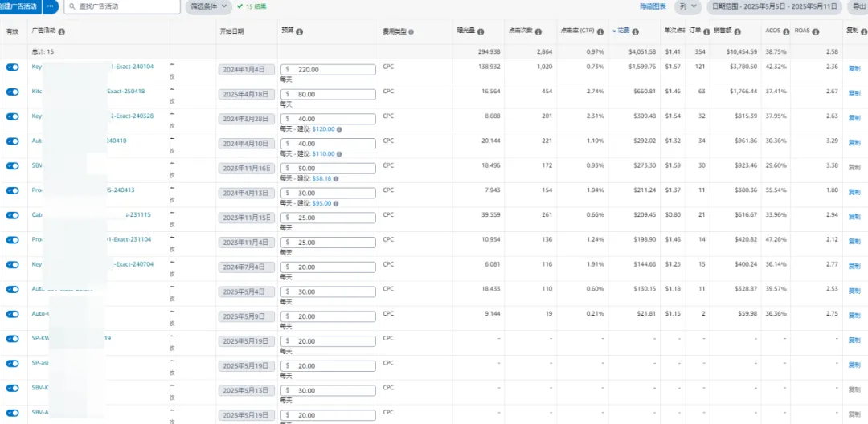Toggle off campaign ending Exact-240104
Screen dimensions: 868x424
(13, 67)
